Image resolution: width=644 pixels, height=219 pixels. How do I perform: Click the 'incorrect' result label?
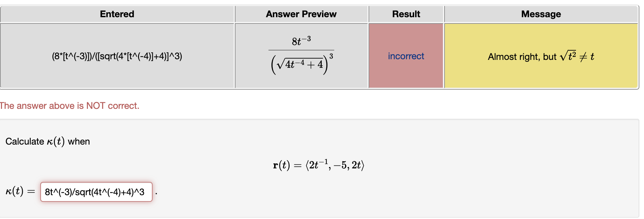pos(406,56)
